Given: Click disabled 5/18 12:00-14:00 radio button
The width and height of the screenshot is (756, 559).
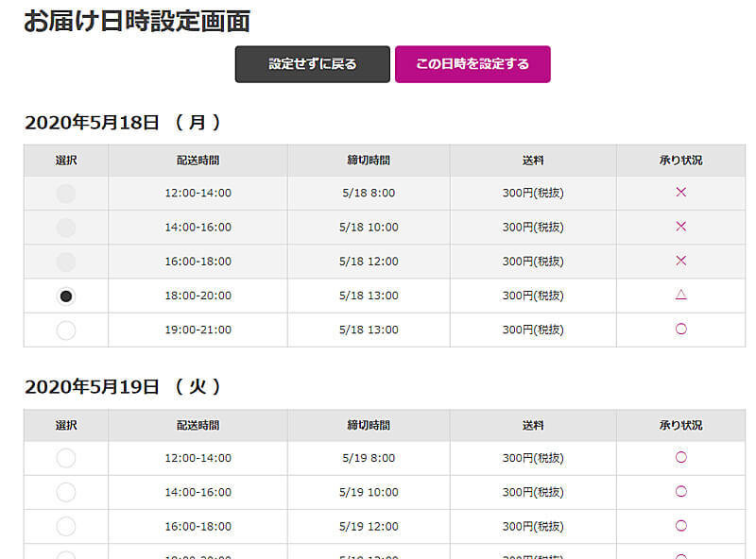Looking at the screenshot, I should [66, 194].
